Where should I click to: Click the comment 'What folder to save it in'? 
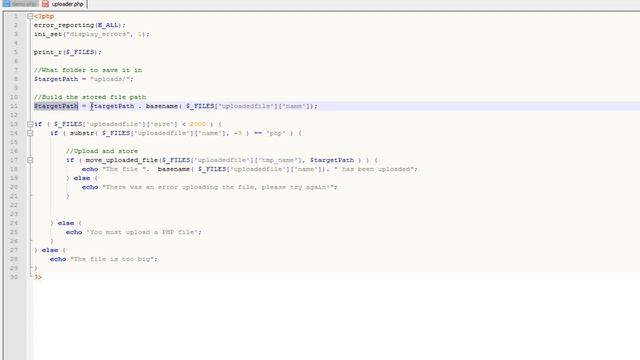tap(88, 70)
